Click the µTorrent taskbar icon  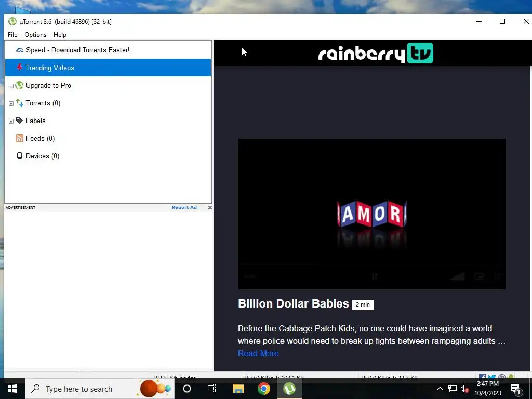[x=289, y=389]
